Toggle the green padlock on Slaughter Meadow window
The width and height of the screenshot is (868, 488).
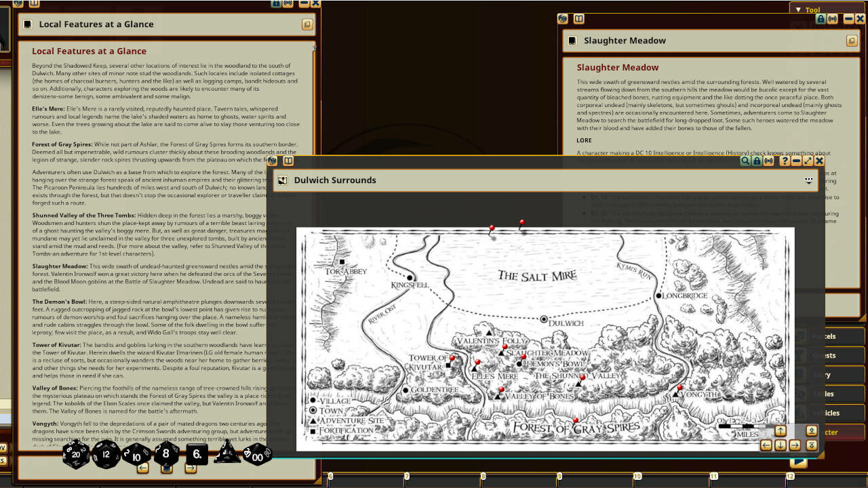(x=821, y=19)
